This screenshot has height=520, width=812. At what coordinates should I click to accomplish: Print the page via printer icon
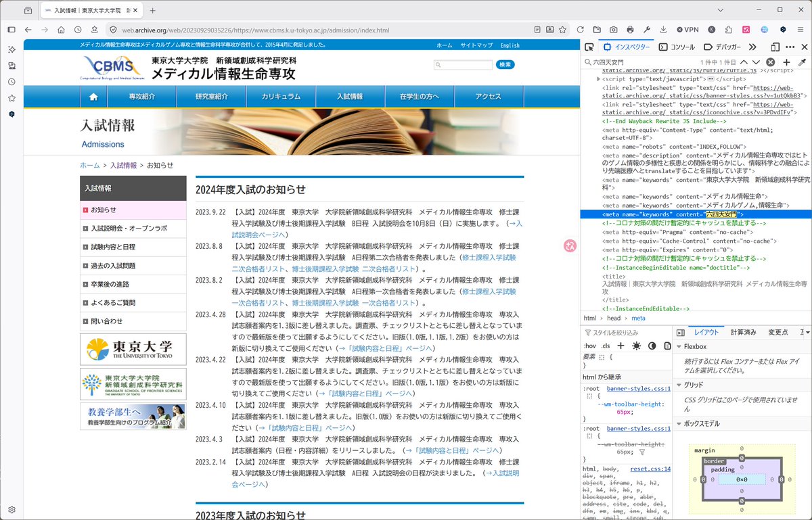click(x=630, y=30)
